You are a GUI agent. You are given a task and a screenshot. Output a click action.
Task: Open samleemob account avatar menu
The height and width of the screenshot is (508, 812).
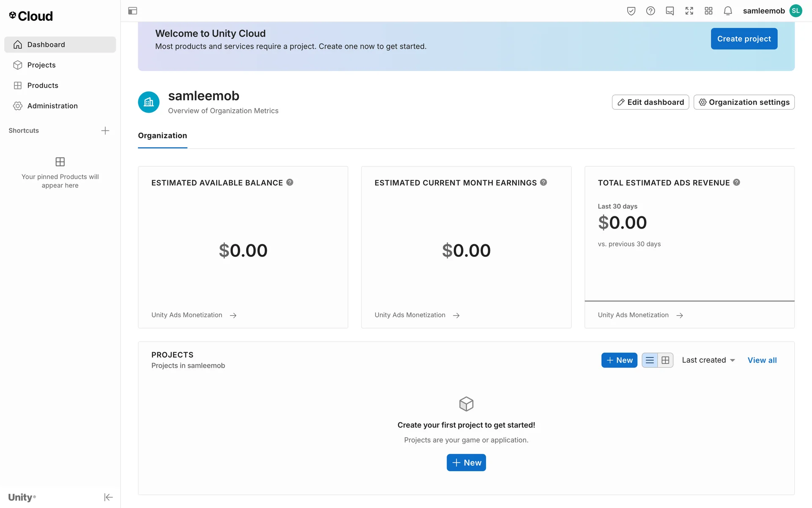[796, 11]
